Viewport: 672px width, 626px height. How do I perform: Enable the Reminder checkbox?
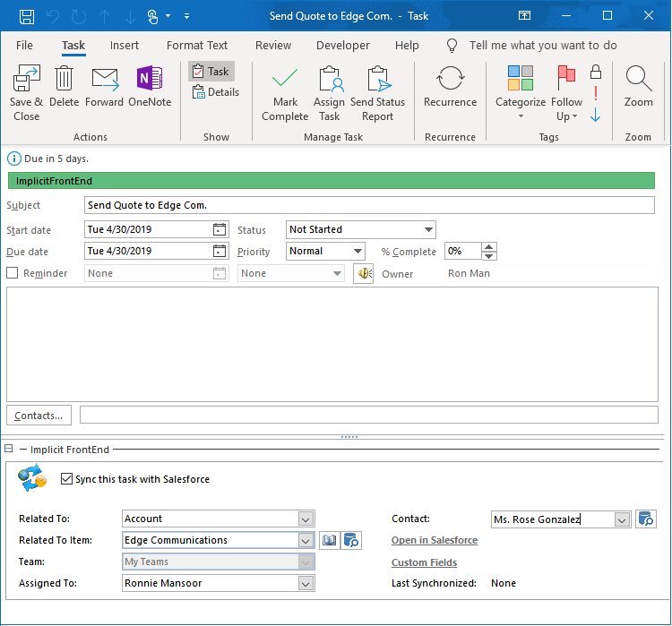tap(13, 273)
